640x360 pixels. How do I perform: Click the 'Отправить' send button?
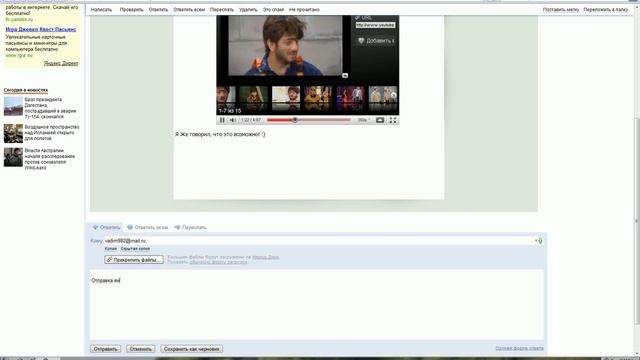point(105,349)
